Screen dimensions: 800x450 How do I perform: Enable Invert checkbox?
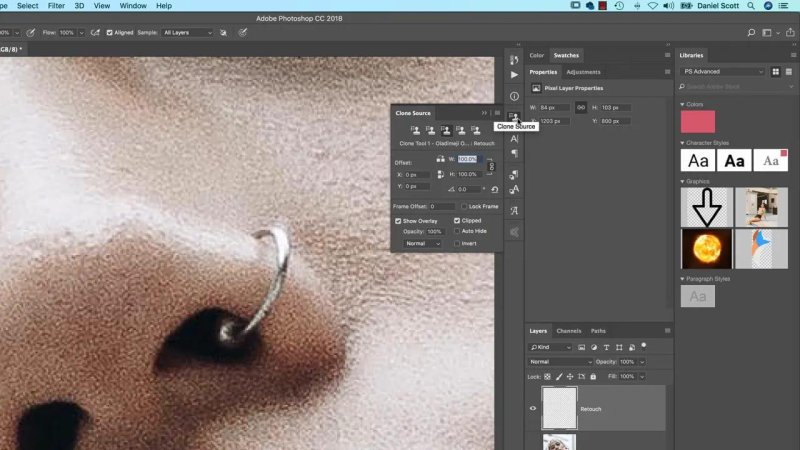coord(457,243)
